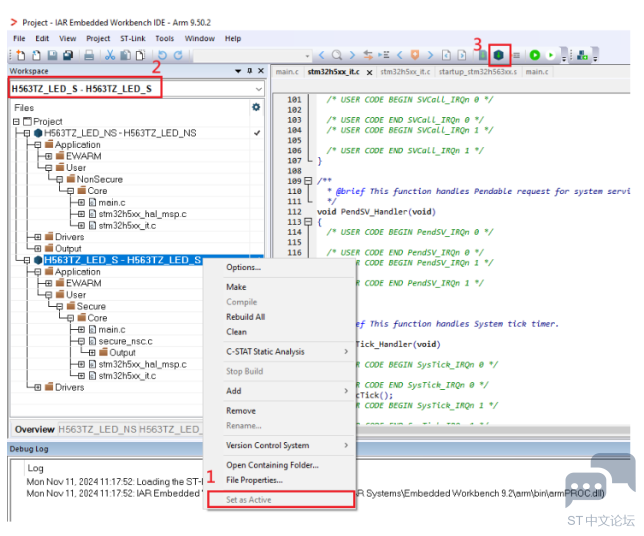Image resolution: width=644 pixels, height=536 pixels.
Task: Collapse the H563TZ_LED_NS project node
Action: click(x=27, y=133)
